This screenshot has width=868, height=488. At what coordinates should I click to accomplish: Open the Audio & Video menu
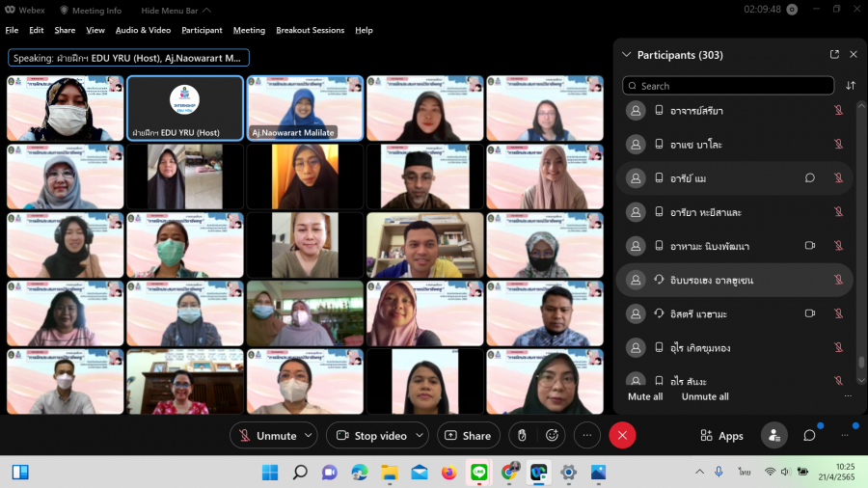(x=143, y=30)
